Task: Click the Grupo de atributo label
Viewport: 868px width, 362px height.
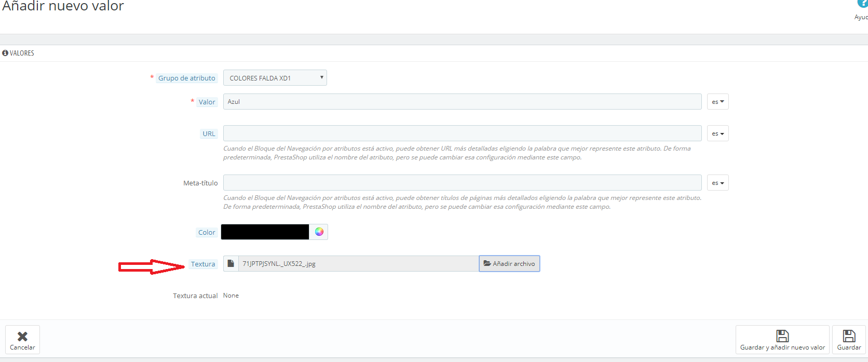Action: pyautogui.click(x=187, y=78)
